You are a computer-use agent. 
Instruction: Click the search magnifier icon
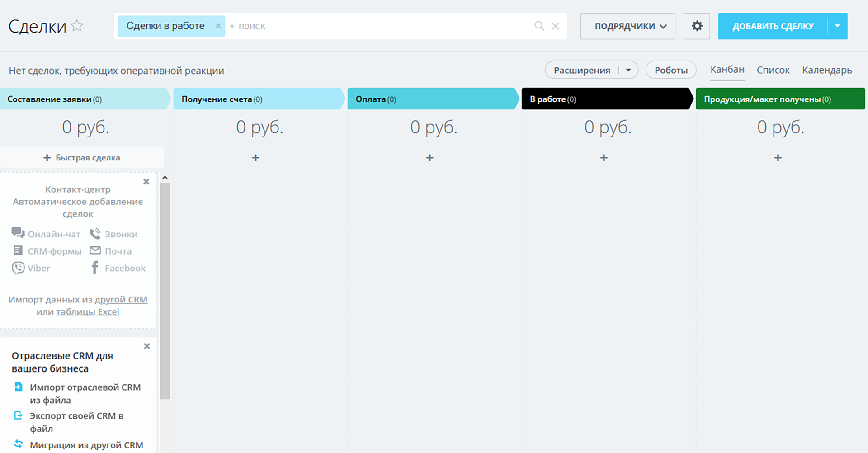539,26
